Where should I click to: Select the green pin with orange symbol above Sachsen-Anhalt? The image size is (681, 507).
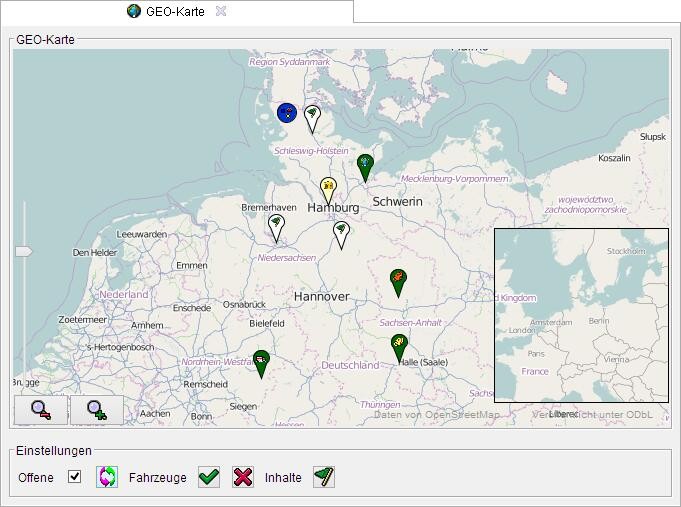point(398,283)
